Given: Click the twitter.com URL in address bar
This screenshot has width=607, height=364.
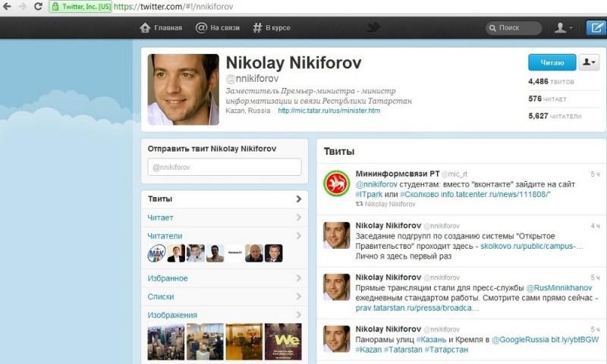Looking at the screenshot, I should pos(174,7).
